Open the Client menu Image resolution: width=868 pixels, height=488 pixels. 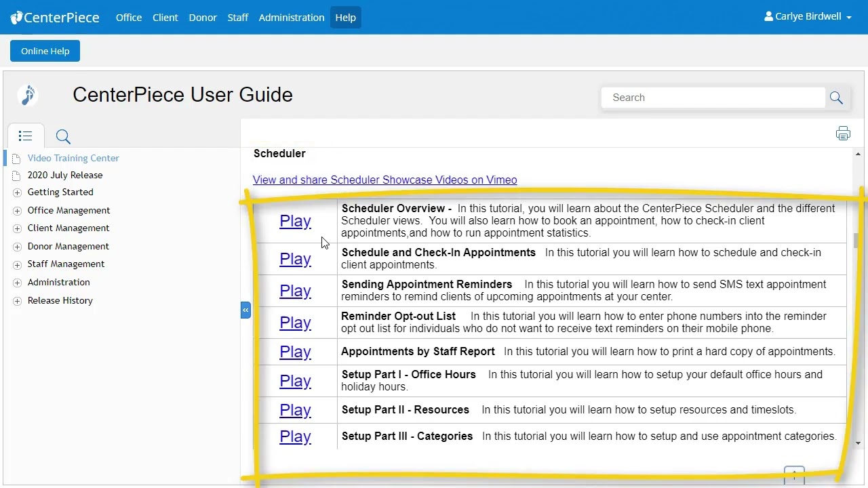[165, 18]
